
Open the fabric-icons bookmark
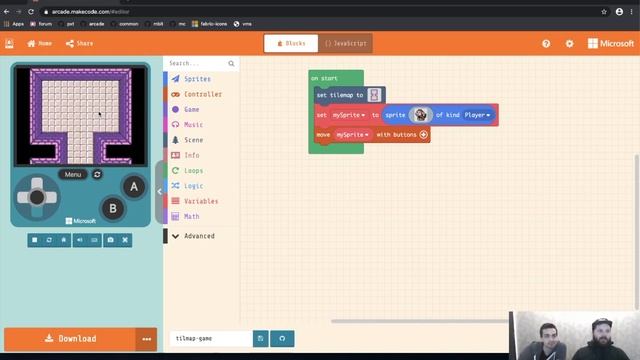tap(209, 24)
